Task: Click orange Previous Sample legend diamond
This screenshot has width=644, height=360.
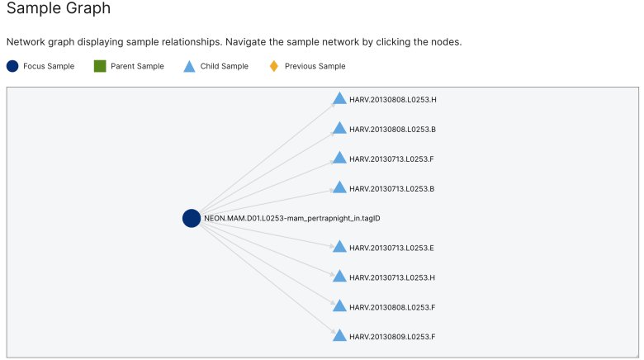Action: click(x=273, y=66)
